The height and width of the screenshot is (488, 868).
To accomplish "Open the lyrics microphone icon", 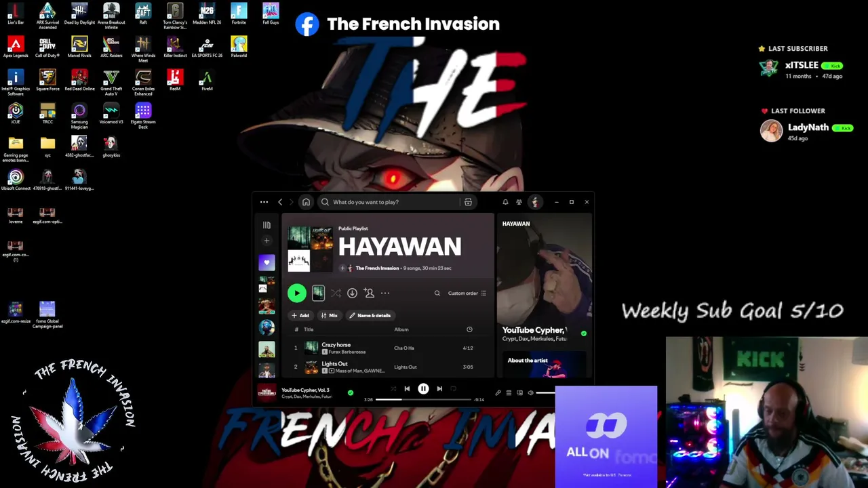I will click(x=498, y=392).
